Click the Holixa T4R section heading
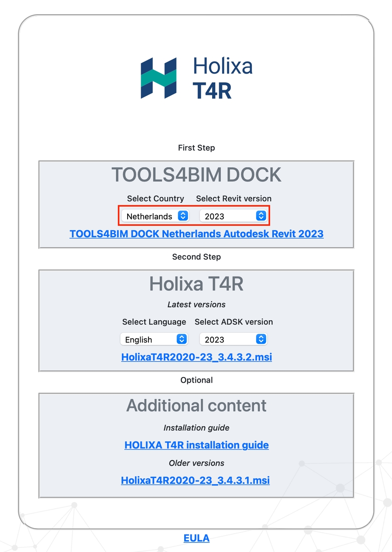The height and width of the screenshot is (552, 392). 196,284
